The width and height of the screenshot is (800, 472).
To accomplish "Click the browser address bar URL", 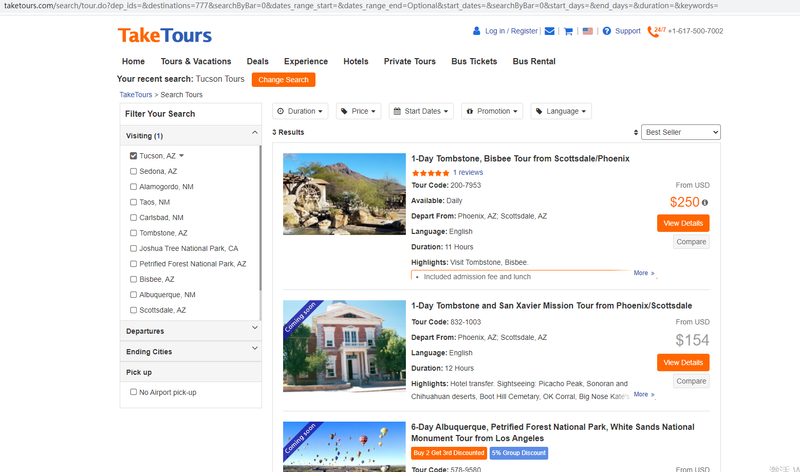I will pyautogui.click(x=360, y=6).
